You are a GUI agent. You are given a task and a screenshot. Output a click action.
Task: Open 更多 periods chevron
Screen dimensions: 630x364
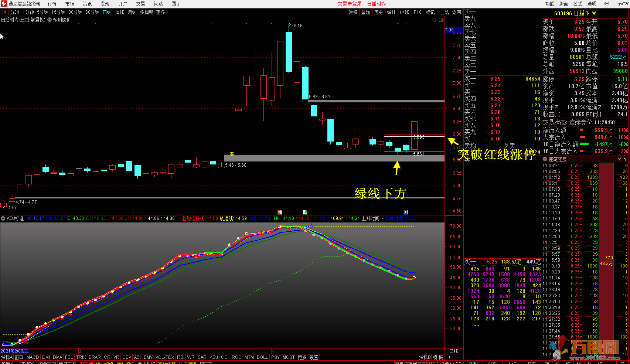(163, 12)
